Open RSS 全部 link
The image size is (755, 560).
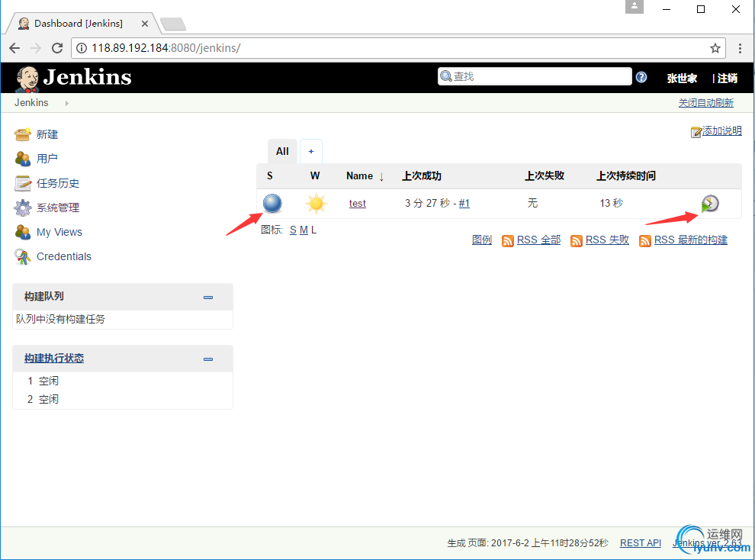539,240
